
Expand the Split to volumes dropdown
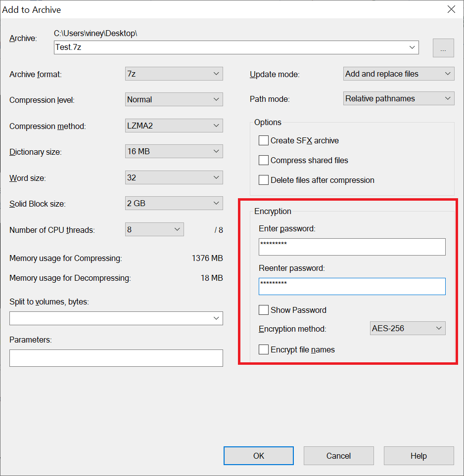tap(116, 318)
